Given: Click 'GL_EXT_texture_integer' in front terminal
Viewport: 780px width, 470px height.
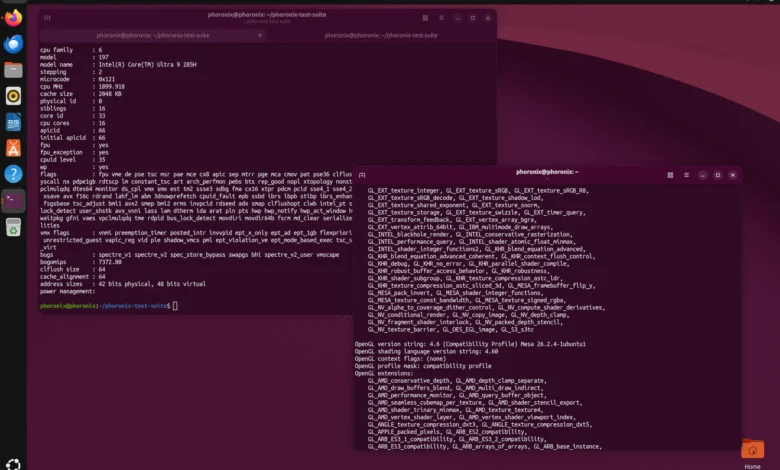Looking at the screenshot, I should pos(403,190).
